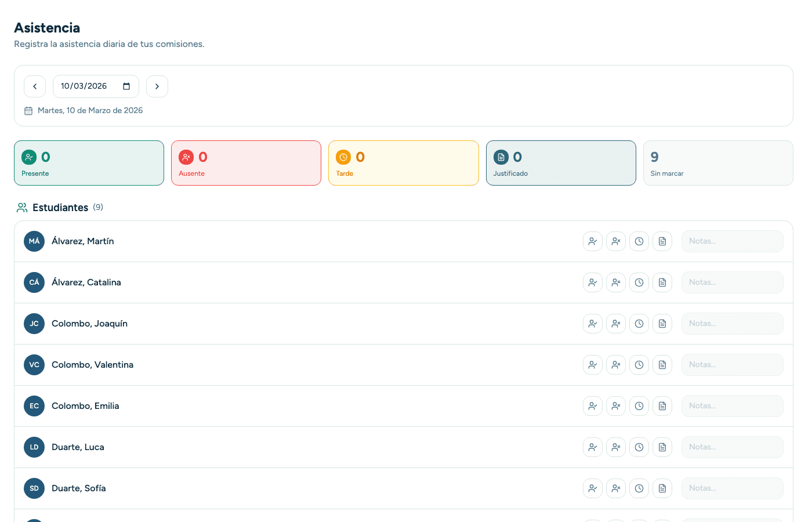Focus the notes field for Álvarez, Martín
Screen dimensions: 812x522
coord(733,241)
